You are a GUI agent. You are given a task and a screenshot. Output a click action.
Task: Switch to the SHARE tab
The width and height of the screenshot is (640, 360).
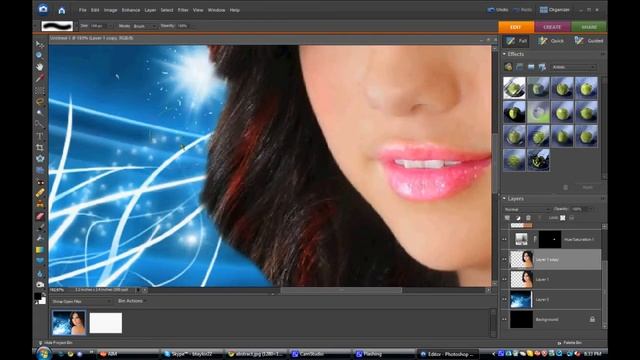tap(589, 27)
